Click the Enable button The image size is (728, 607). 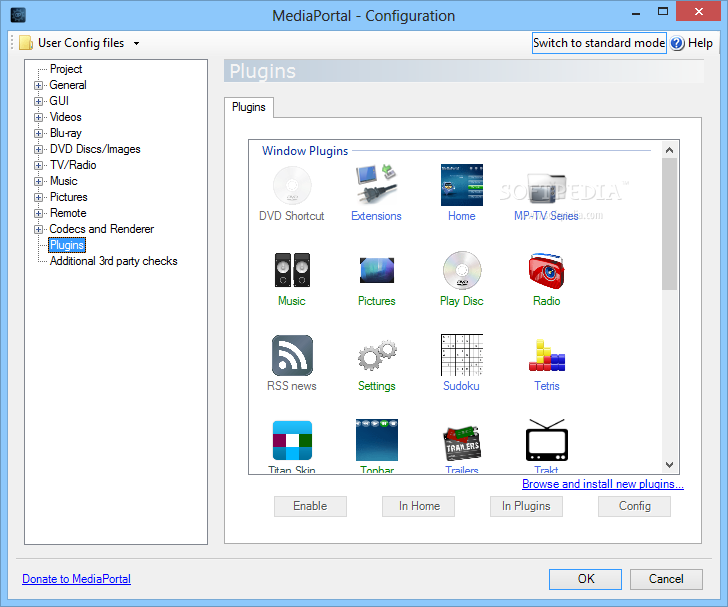(310, 506)
